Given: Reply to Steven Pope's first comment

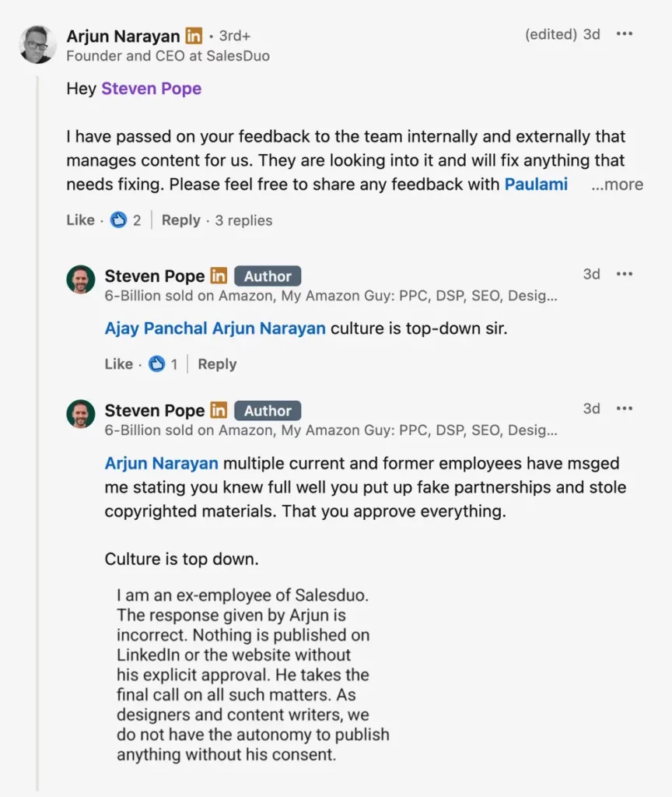Looking at the screenshot, I should 217,364.
